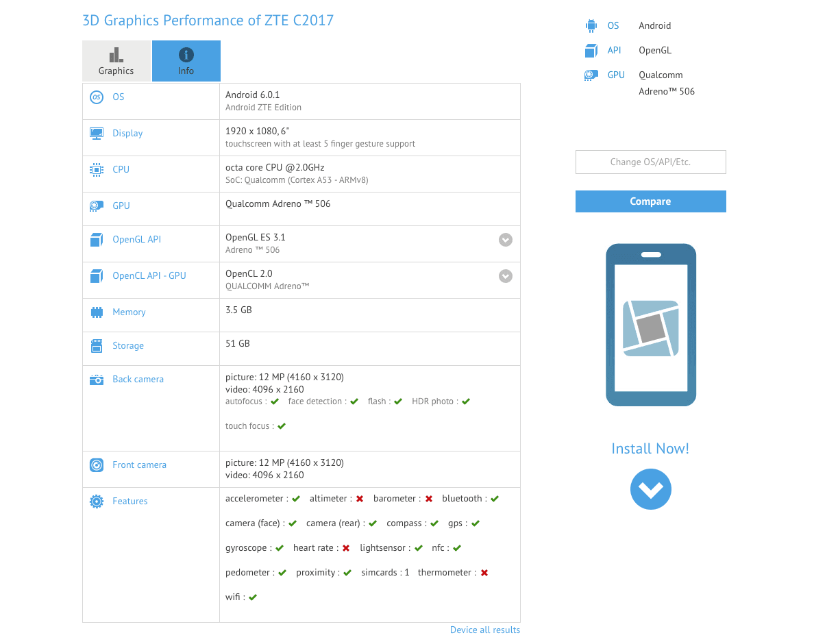814x644 pixels.
Task: Click the Front camera label
Action: 140,465
